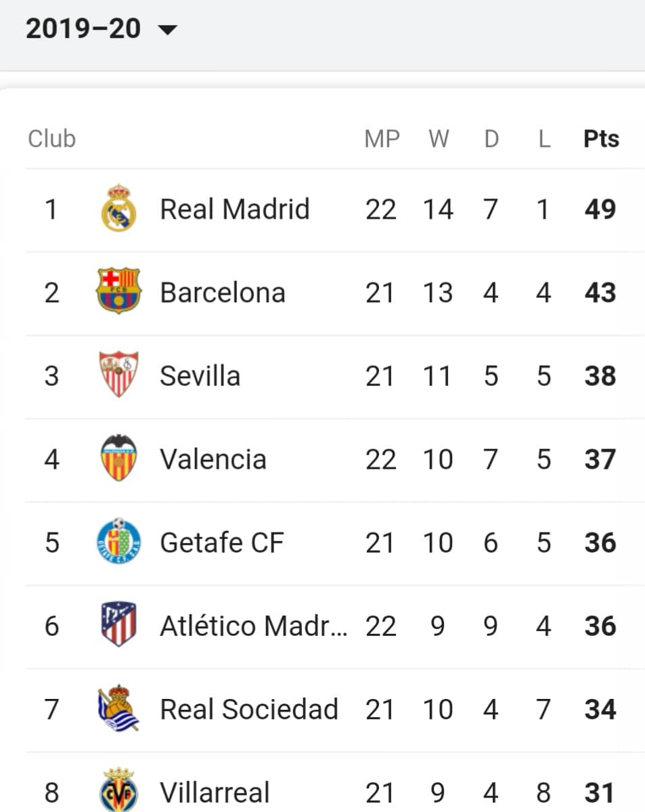The image size is (645, 812).
Task: Click the Getafe CF crest icon
Action: pos(118,541)
